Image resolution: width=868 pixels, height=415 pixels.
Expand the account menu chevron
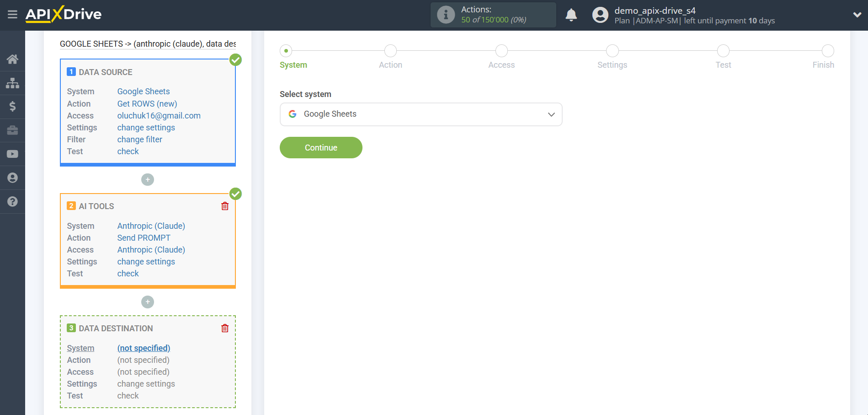pos(857,15)
